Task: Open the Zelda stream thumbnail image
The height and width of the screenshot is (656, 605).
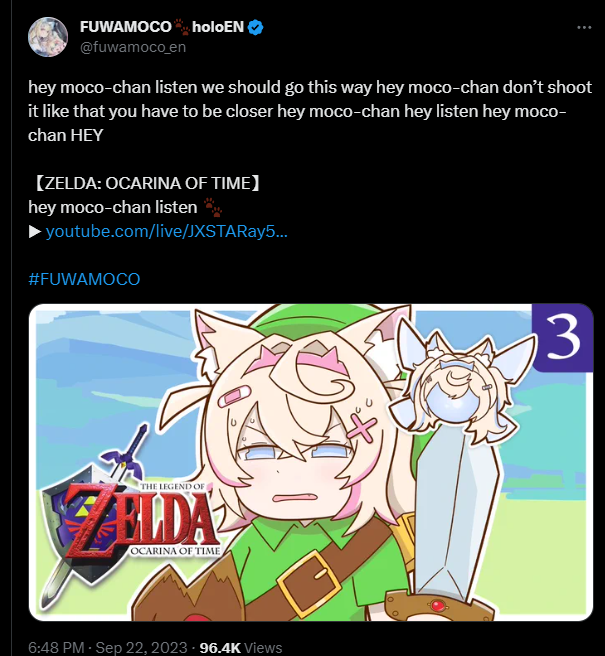Action: click(311, 462)
